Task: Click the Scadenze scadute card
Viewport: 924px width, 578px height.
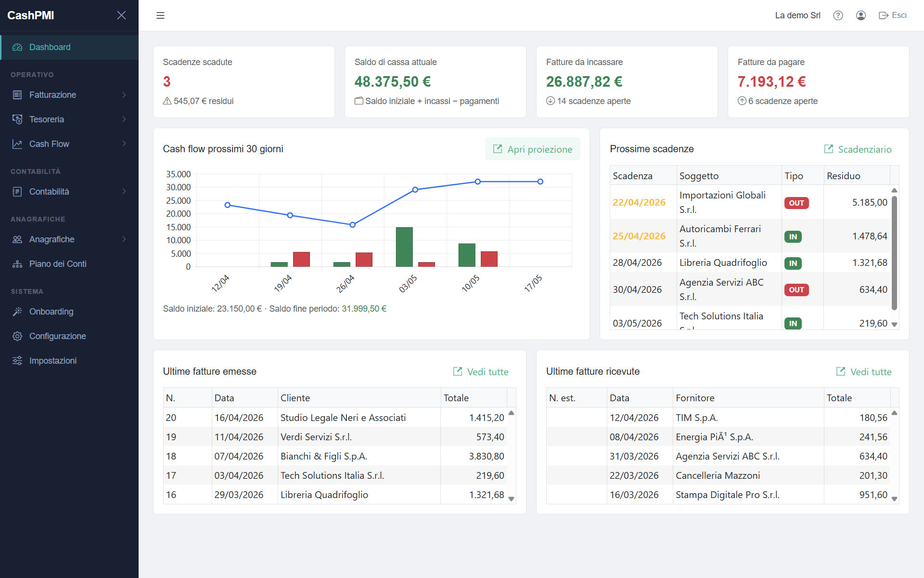Action: 244,82
